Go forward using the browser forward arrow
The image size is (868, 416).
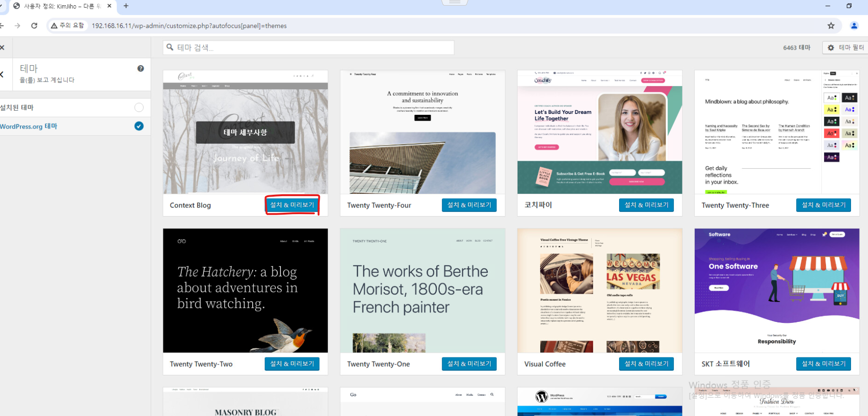(17, 26)
